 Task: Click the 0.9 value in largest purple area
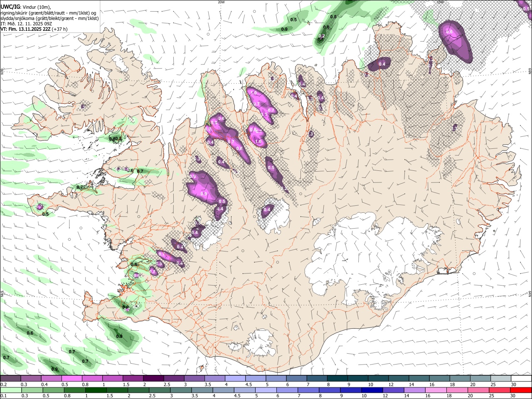204,194
